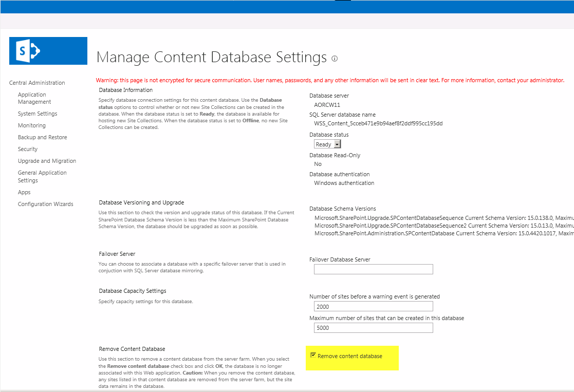This screenshot has height=392, width=574.
Task: Navigate to Security section
Action: click(28, 149)
